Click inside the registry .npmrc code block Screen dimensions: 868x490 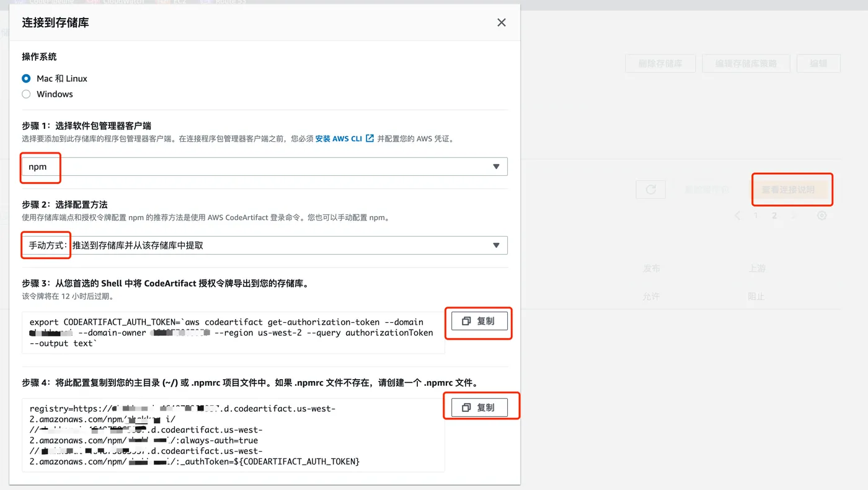click(232, 435)
